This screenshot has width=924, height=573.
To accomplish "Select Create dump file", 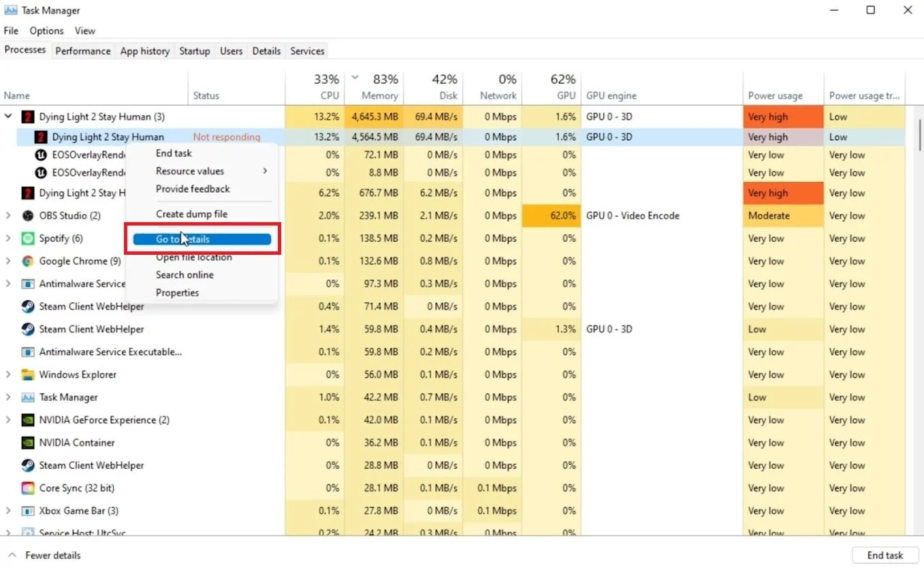I will (202, 214).
